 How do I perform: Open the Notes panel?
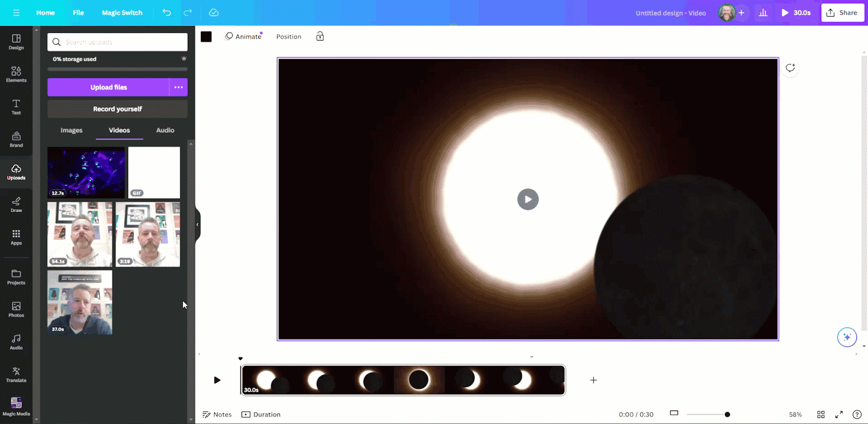click(x=217, y=414)
